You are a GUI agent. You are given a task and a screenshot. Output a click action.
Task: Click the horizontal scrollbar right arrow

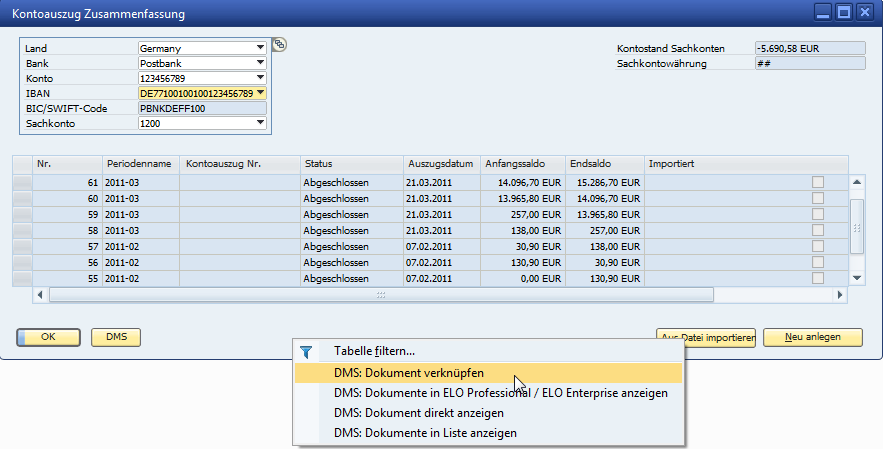pos(840,295)
